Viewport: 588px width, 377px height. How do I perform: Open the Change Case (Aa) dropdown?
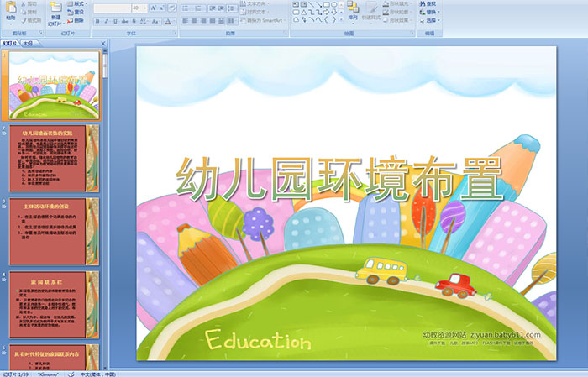point(155,21)
